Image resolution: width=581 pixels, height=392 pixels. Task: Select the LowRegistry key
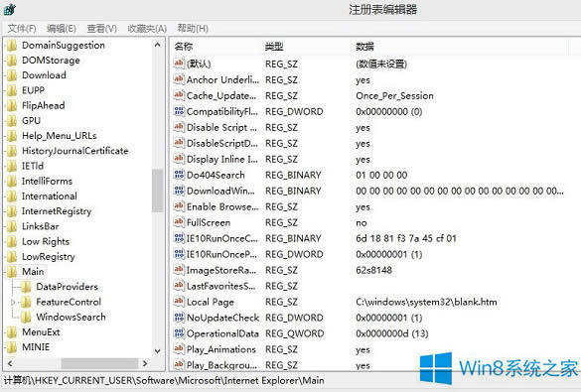click(49, 257)
